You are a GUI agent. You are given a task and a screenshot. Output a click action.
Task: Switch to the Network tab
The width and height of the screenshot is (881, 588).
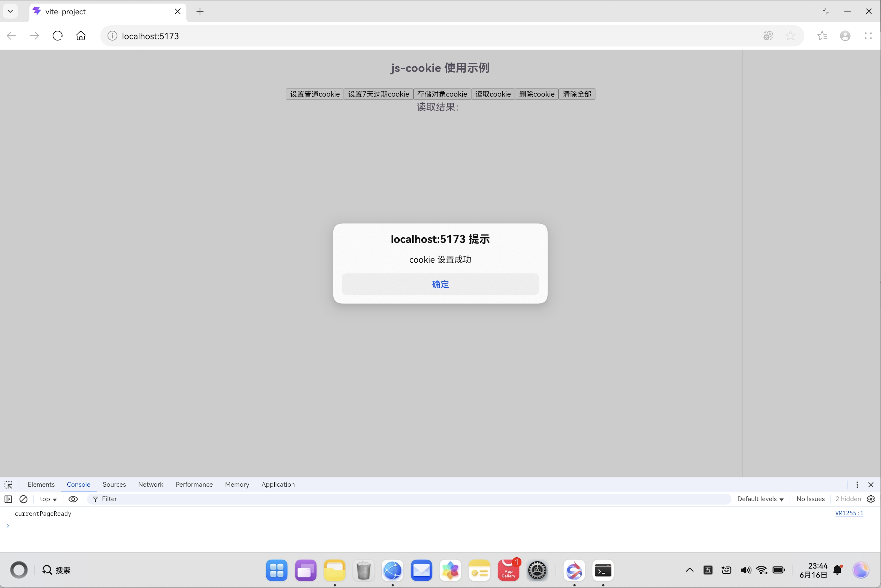[150, 484]
